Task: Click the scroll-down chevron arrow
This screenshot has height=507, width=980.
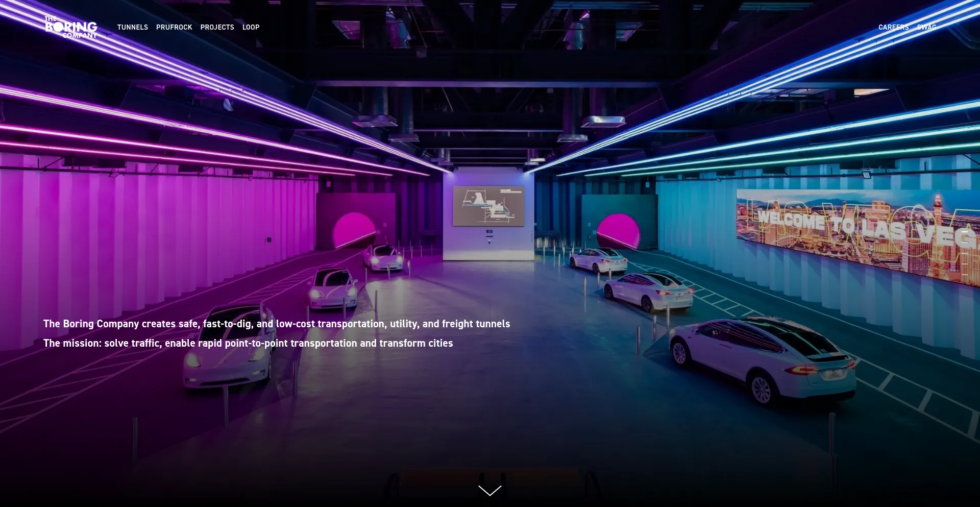Action: tap(489, 491)
